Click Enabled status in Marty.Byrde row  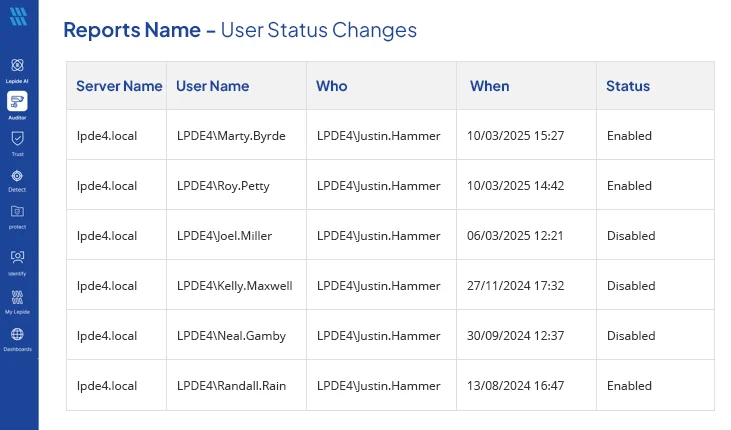629,136
